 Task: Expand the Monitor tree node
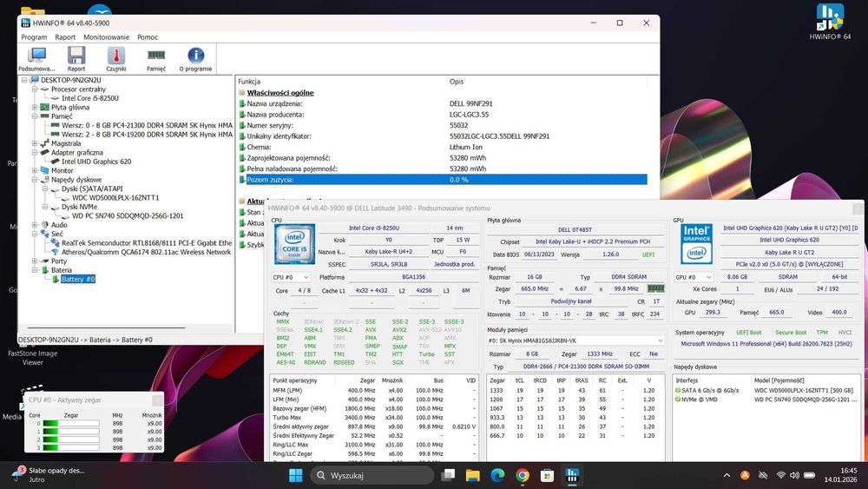[35, 170]
